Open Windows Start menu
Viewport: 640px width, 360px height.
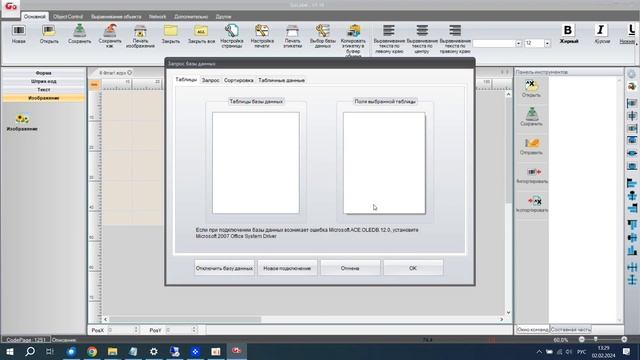(x=10, y=351)
